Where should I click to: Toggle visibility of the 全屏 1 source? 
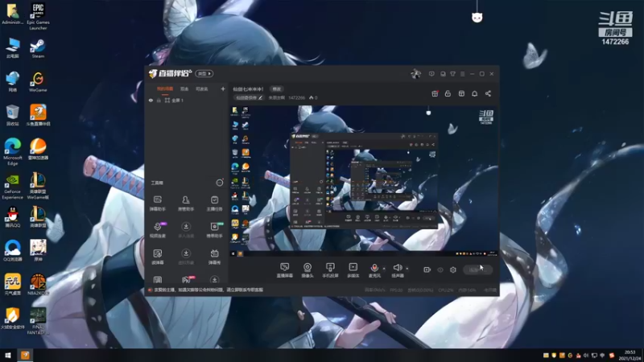pyautogui.click(x=151, y=100)
